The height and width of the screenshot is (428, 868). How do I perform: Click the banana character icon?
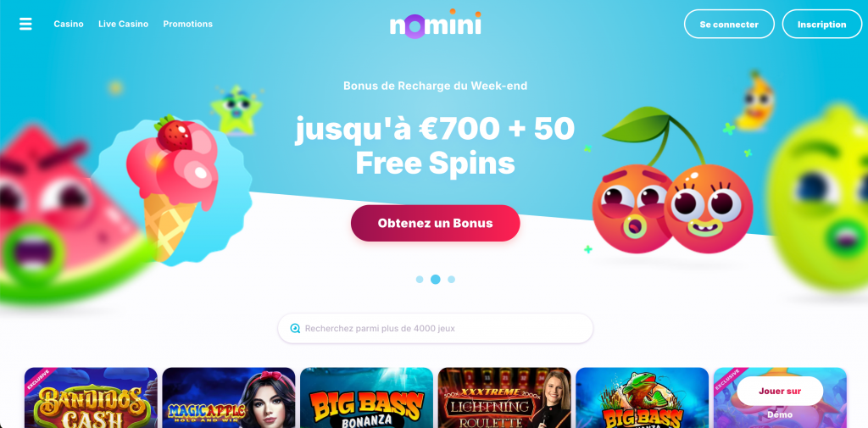tap(755, 100)
